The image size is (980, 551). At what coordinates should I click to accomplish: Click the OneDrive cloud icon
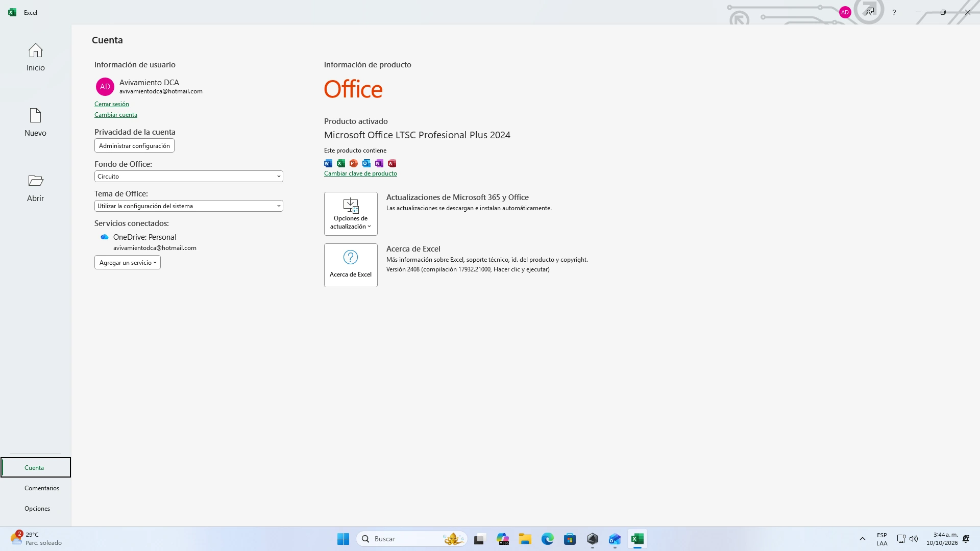click(x=105, y=237)
